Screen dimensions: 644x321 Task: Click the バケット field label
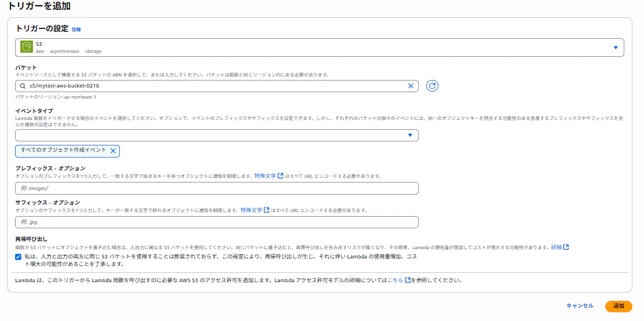pyautogui.click(x=26, y=67)
